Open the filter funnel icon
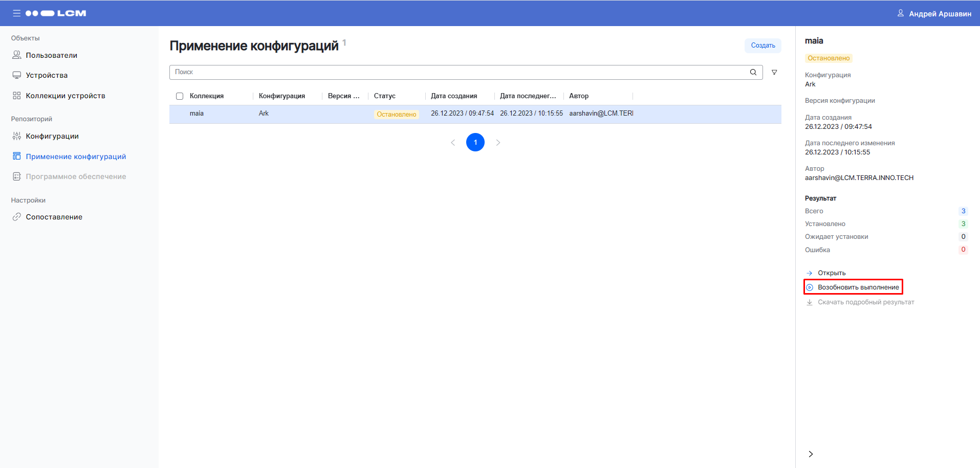 point(774,73)
